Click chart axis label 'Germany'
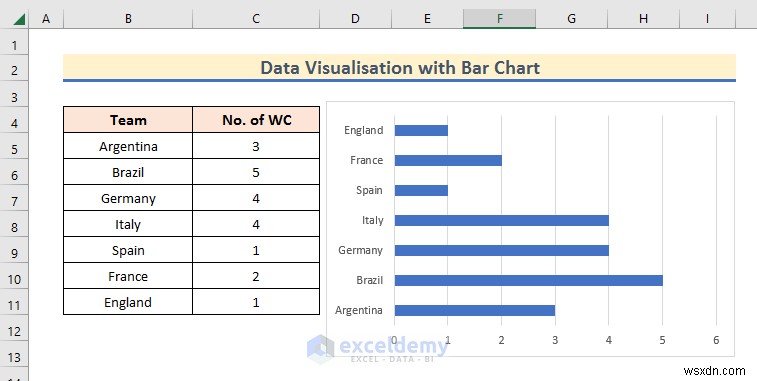Screen dimensions: 757x381 [361, 250]
